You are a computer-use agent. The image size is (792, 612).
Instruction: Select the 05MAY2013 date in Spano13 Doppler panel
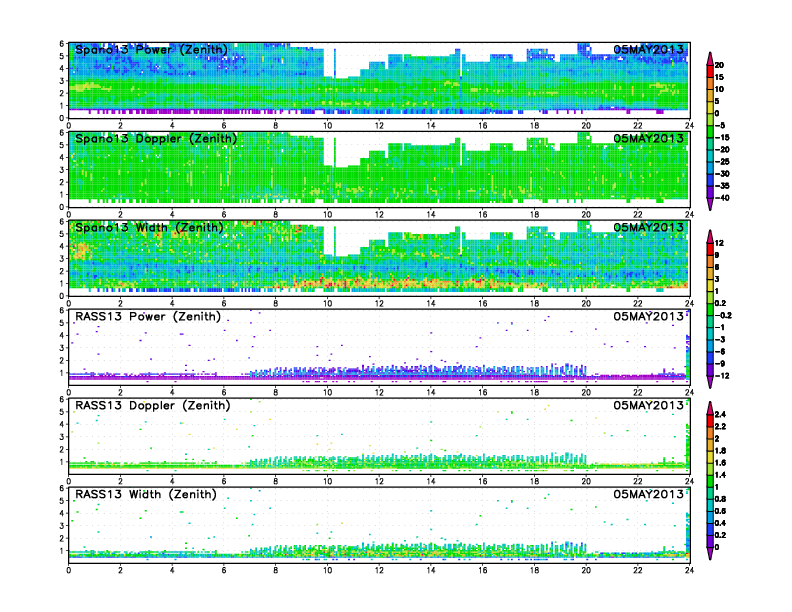(648, 138)
